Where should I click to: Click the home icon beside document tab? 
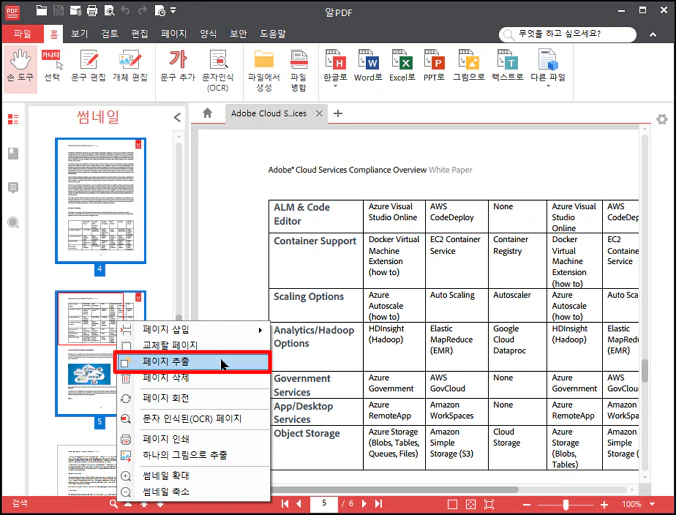click(207, 113)
